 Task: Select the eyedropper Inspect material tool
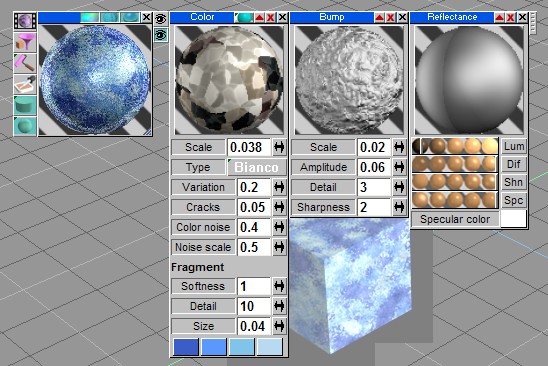point(25,84)
